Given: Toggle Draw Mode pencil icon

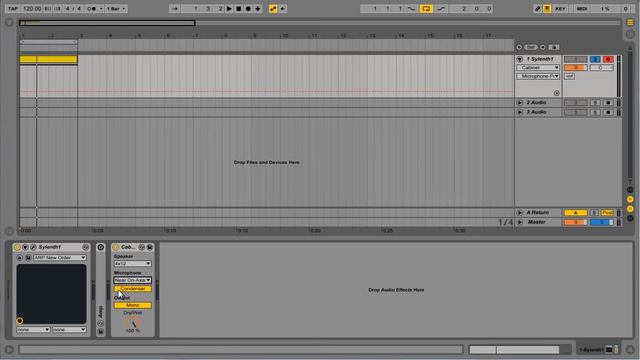Looking at the screenshot, I should tap(538, 9).
